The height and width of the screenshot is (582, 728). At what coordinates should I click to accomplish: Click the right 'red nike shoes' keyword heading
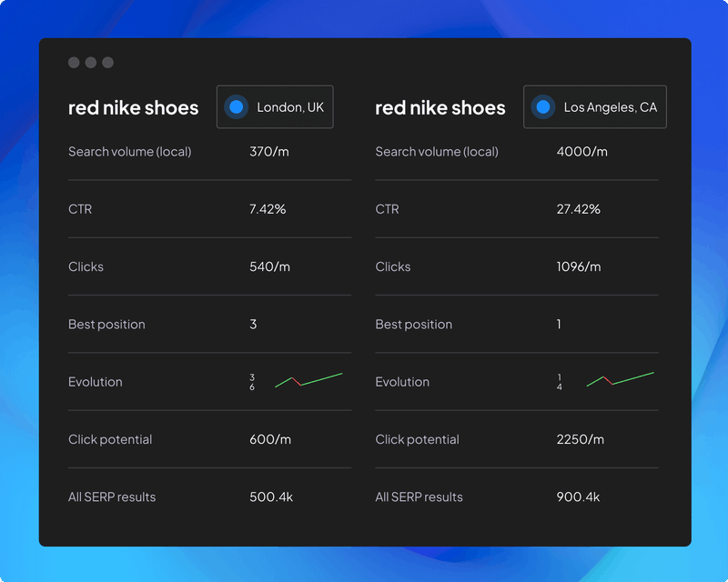click(x=440, y=108)
